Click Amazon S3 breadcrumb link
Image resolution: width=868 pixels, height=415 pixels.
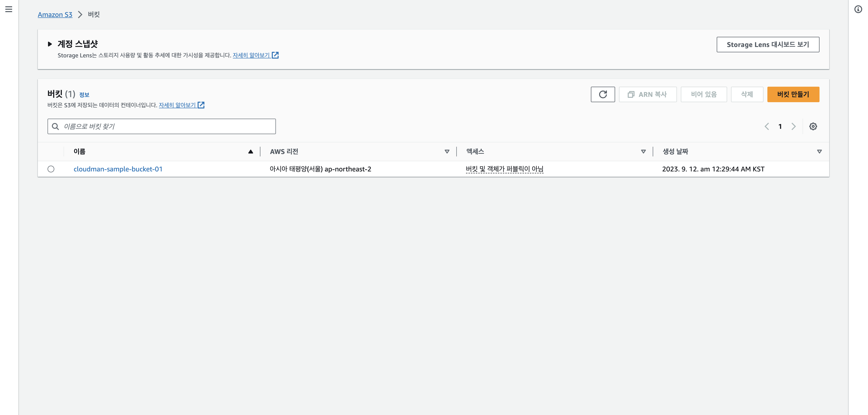point(55,15)
